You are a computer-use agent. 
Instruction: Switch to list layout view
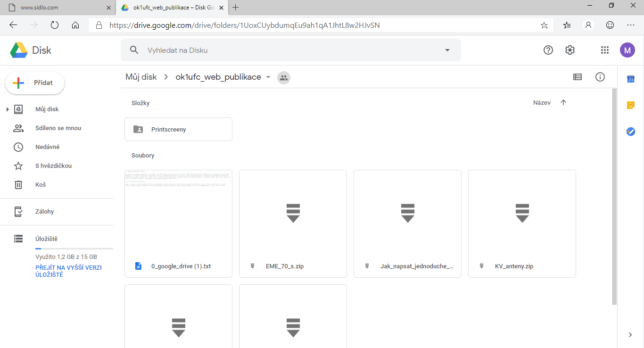[x=577, y=77]
